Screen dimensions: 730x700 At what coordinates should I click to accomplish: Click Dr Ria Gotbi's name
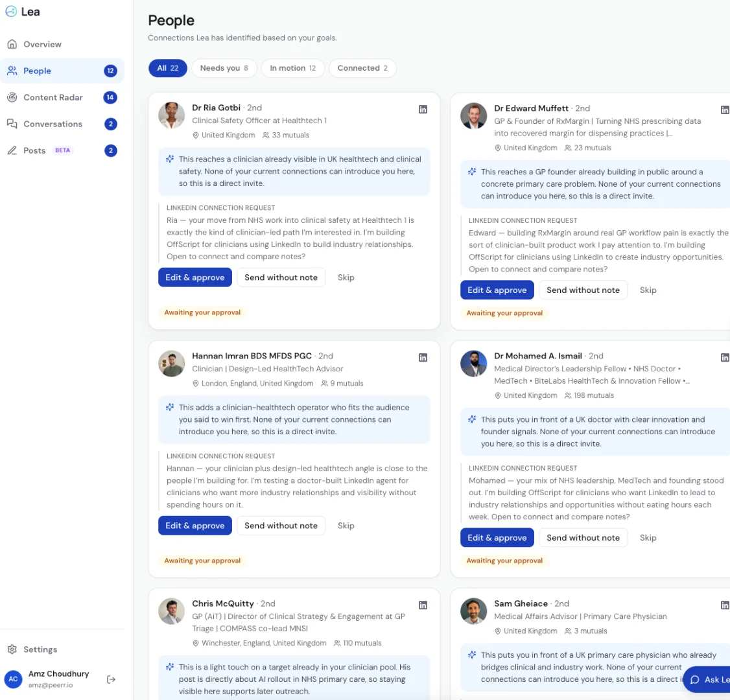click(x=216, y=108)
